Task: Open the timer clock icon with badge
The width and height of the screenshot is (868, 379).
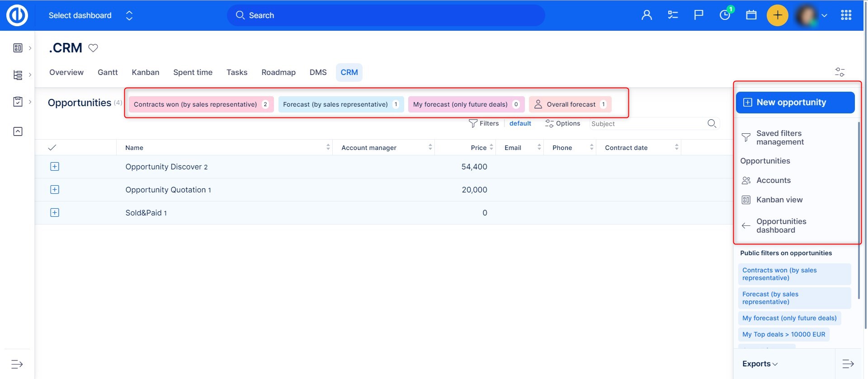Action: [725, 15]
